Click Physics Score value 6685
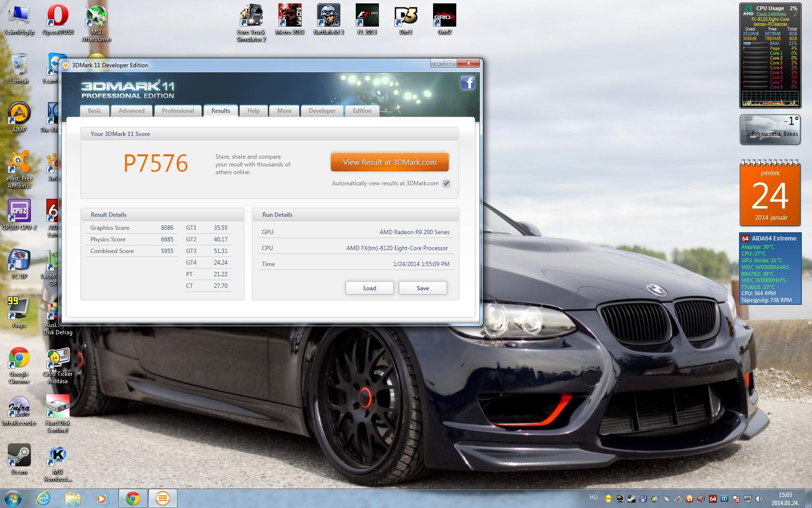This screenshot has width=812, height=508. 167,239
